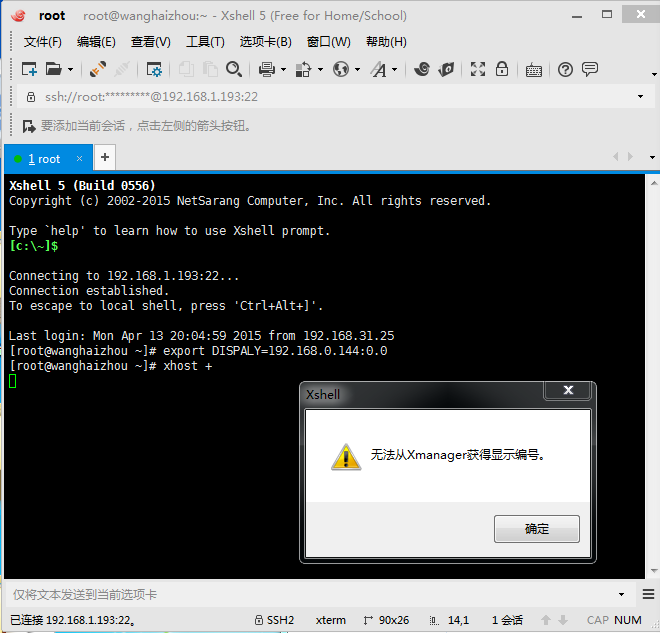Open the virtual keyboard toolbar icon
This screenshot has height=633, width=660.
(534, 69)
